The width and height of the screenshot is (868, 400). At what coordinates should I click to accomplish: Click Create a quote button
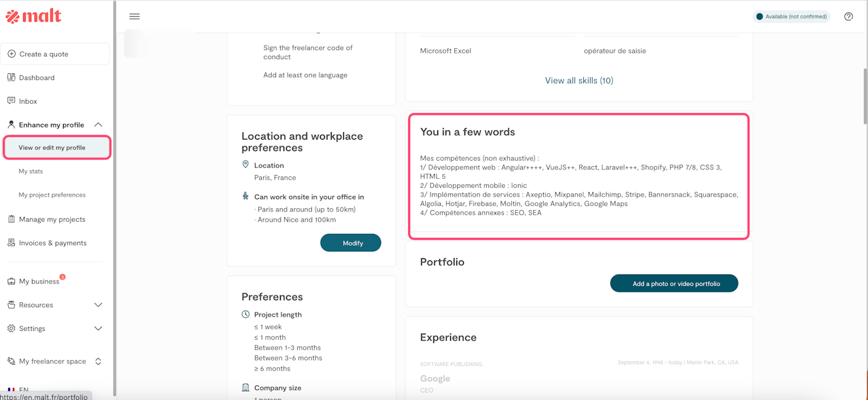click(x=55, y=54)
